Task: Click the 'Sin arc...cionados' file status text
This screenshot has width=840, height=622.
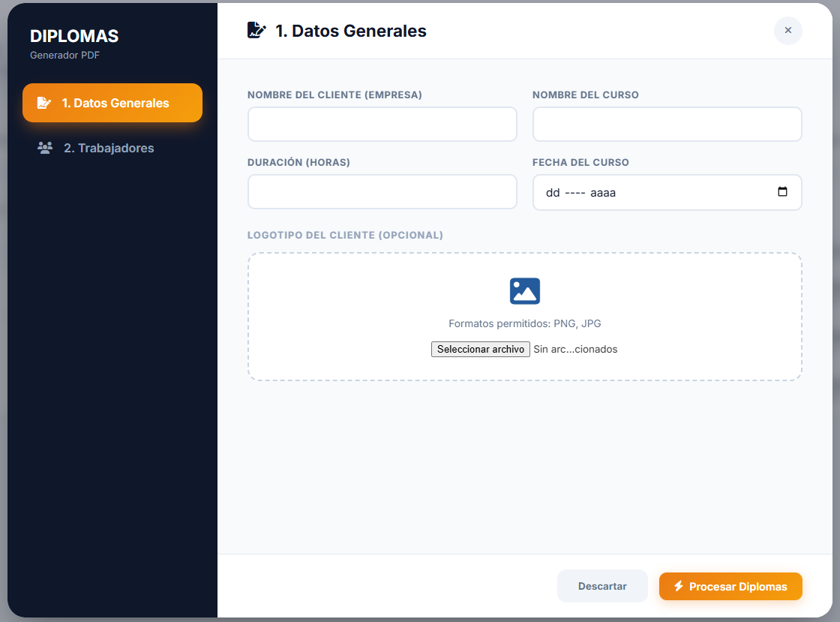Action: (575, 350)
